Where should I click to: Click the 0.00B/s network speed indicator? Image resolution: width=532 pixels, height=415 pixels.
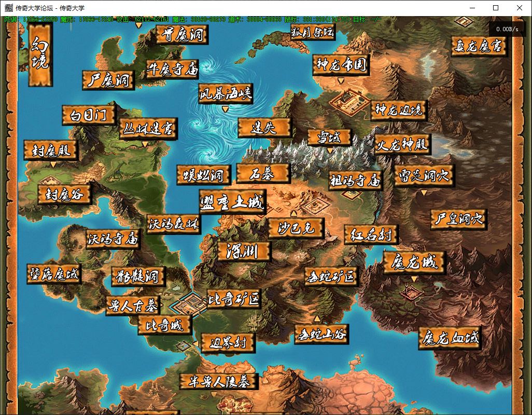pyautogui.click(x=507, y=29)
